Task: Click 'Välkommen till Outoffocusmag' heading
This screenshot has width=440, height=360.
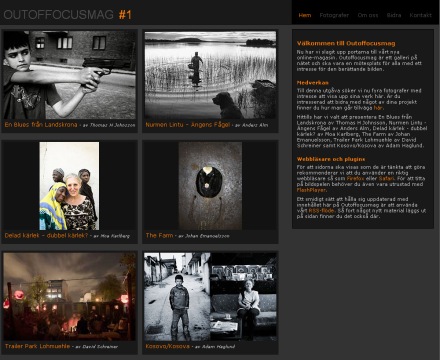Action: (x=346, y=43)
